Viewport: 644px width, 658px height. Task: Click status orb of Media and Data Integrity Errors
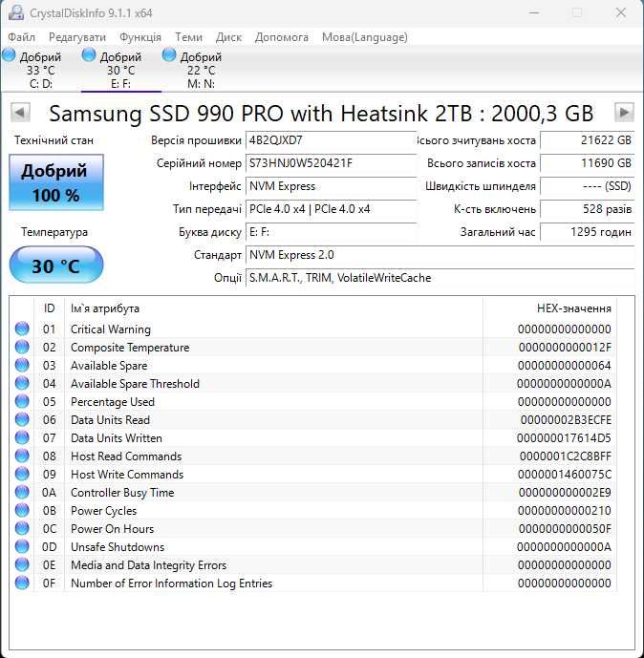click(22, 564)
